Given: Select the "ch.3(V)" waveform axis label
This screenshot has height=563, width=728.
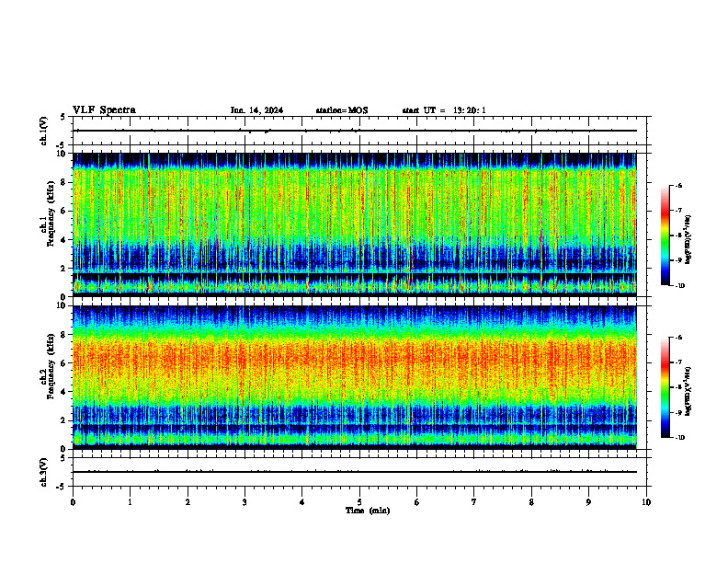Looking at the screenshot, I should click(x=44, y=472).
